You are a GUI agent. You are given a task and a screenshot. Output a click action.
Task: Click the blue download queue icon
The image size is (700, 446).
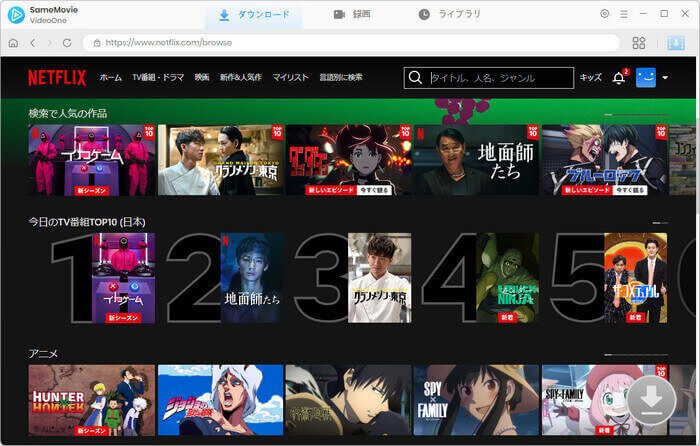pos(676,43)
